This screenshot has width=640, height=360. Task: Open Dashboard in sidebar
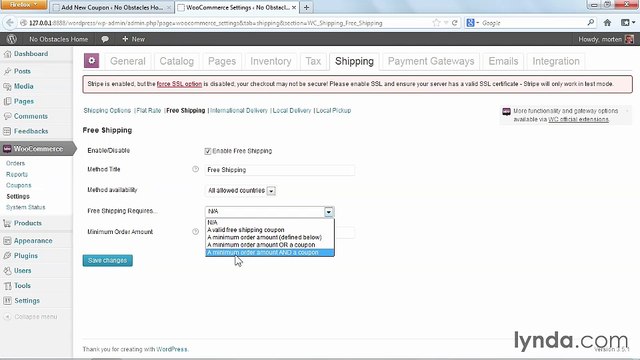point(31,54)
